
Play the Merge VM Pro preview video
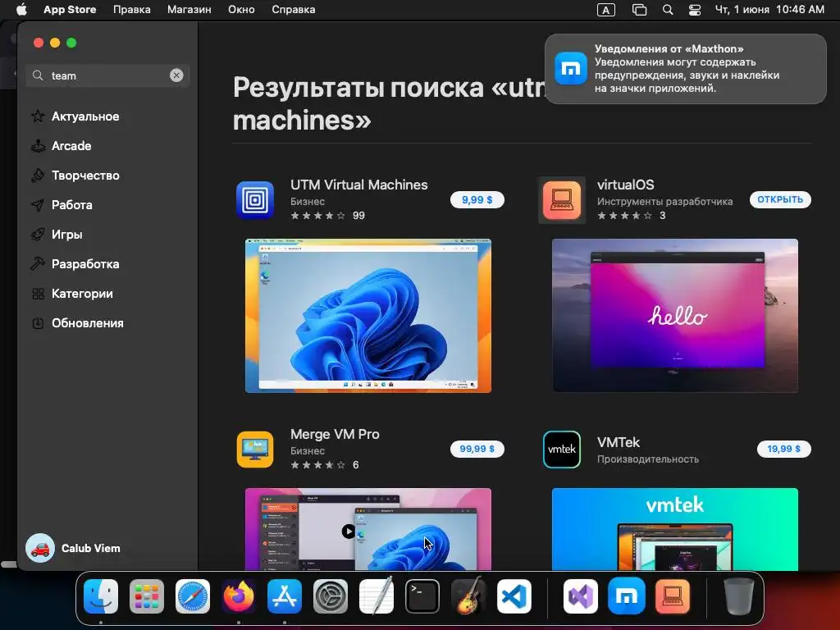348,531
